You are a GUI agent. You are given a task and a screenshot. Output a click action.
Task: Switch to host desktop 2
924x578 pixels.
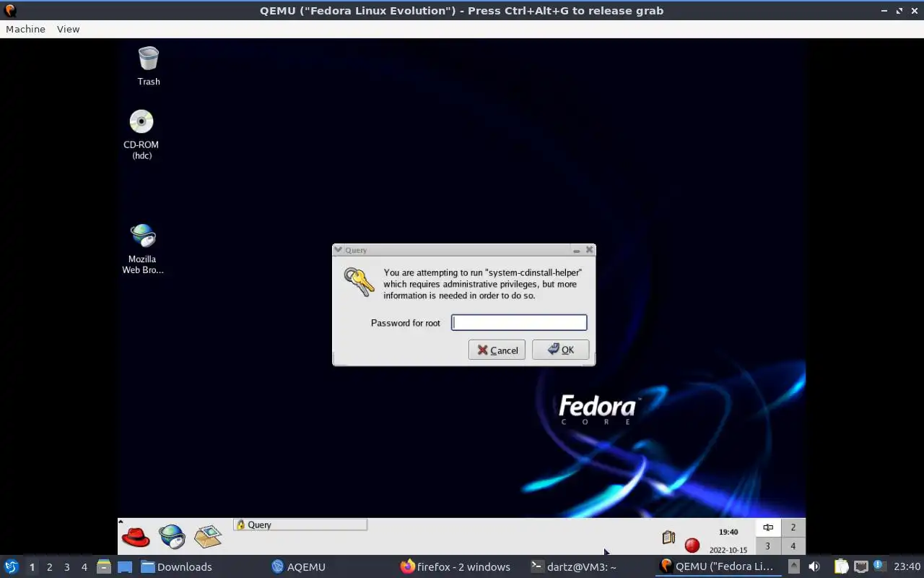(x=49, y=567)
